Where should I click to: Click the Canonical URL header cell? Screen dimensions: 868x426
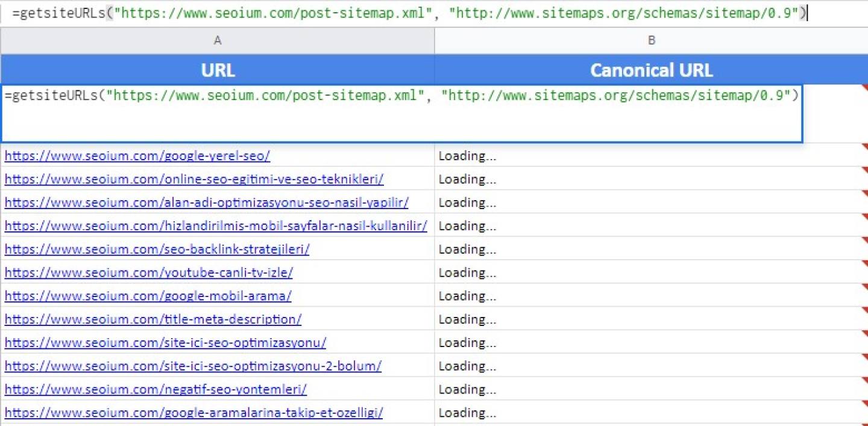coord(652,70)
